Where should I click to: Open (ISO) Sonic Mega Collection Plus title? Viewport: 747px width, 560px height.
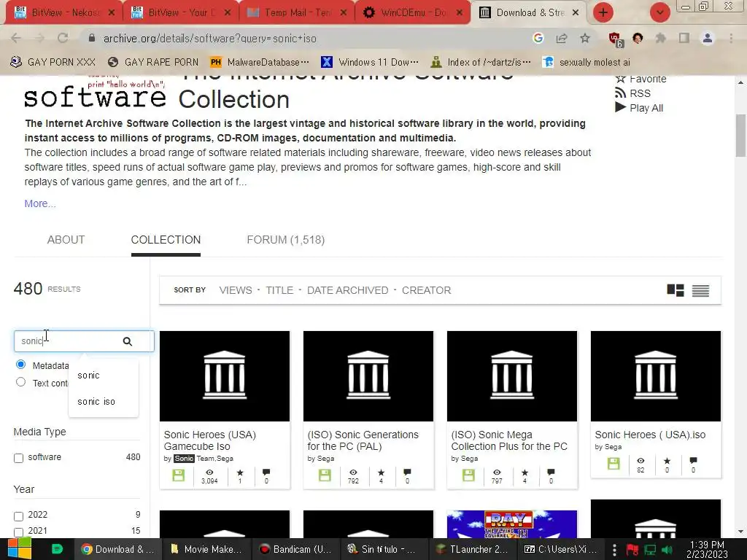[x=508, y=440]
